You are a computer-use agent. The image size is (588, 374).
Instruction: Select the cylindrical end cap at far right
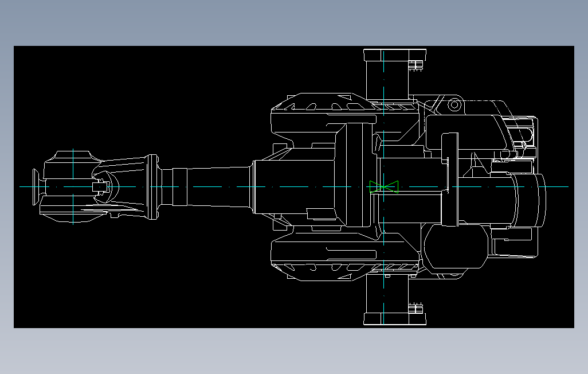[530, 201]
